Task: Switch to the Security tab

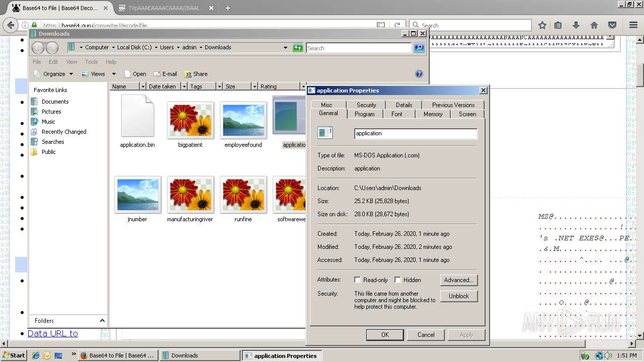Action: pyautogui.click(x=366, y=105)
